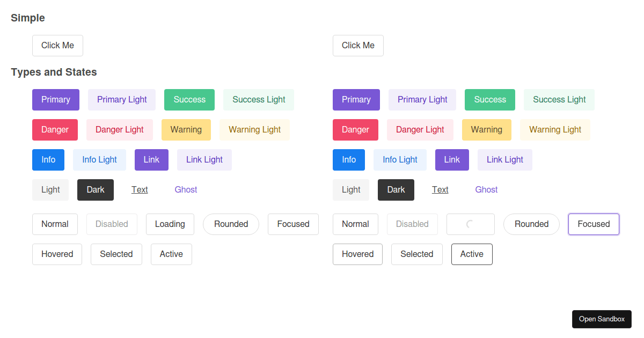Select the Danger button
644x338 pixels.
pyautogui.click(x=55, y=129)
